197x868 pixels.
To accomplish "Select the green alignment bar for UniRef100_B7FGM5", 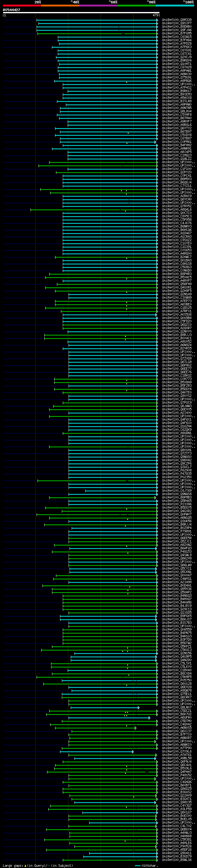I will (98, 33).
